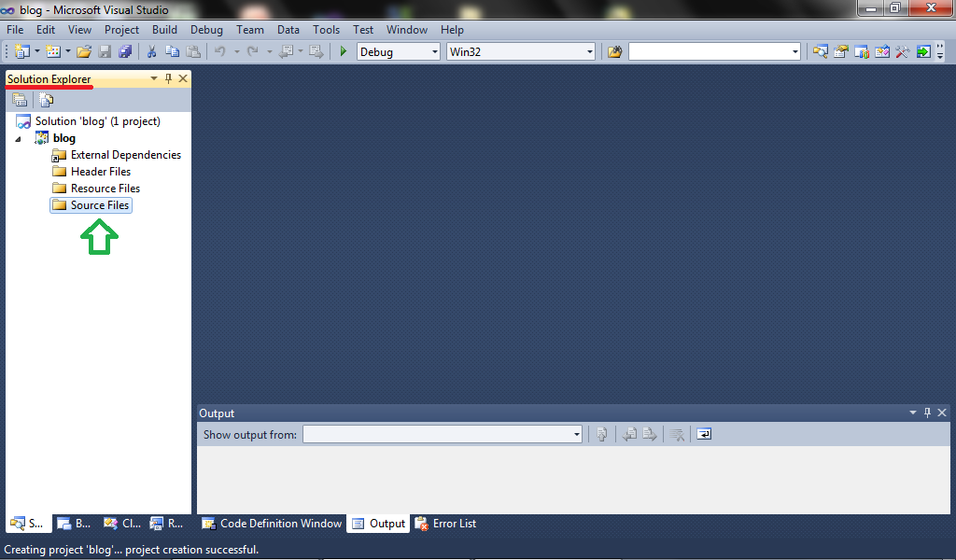Select the Header Files folder

[91, 172]
